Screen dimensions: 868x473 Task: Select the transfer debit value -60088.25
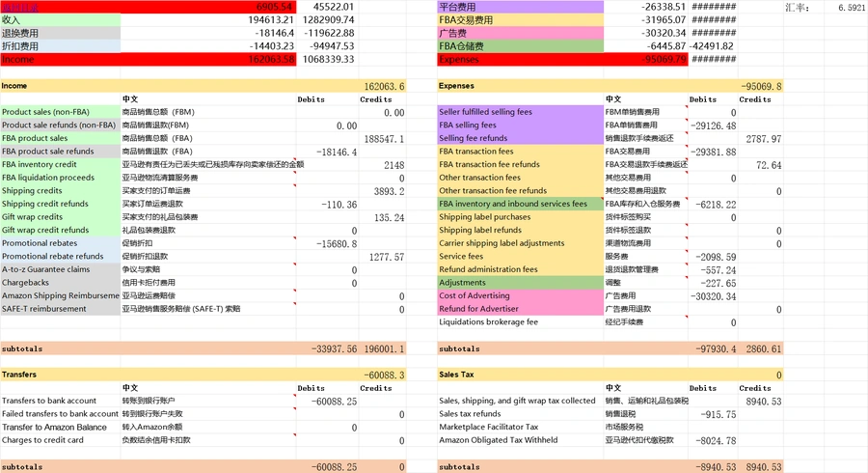334,402
